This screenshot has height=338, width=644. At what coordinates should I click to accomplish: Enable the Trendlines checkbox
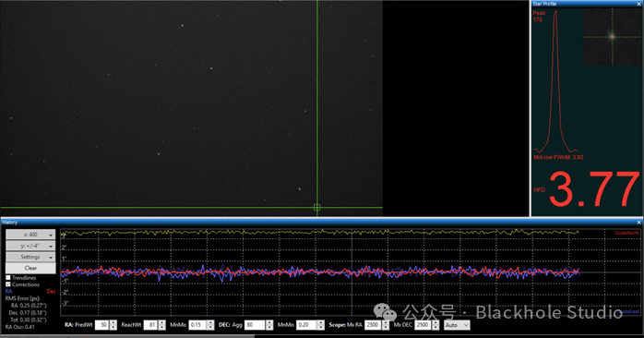[7, 278]
